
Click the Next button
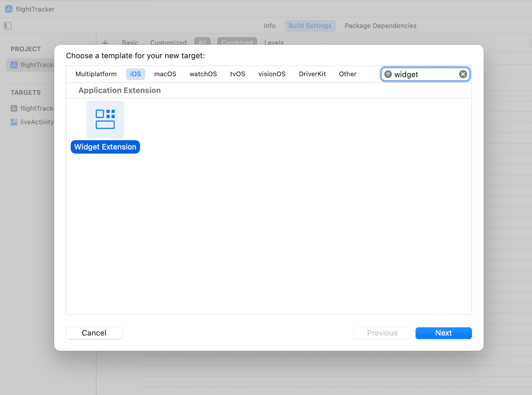click(x=444, y=333)
